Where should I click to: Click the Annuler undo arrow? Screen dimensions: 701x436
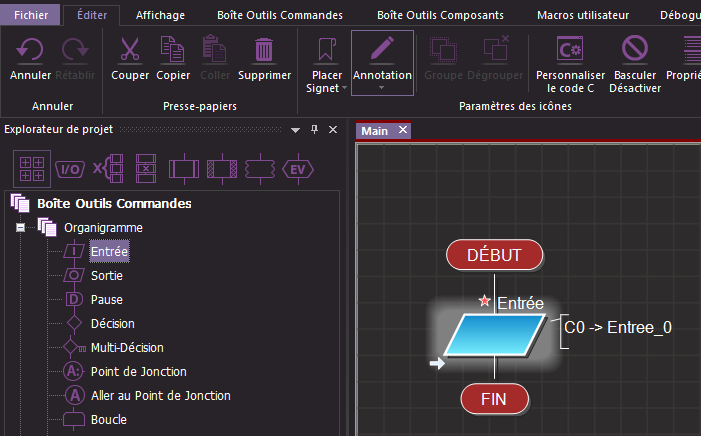(30, 50)
